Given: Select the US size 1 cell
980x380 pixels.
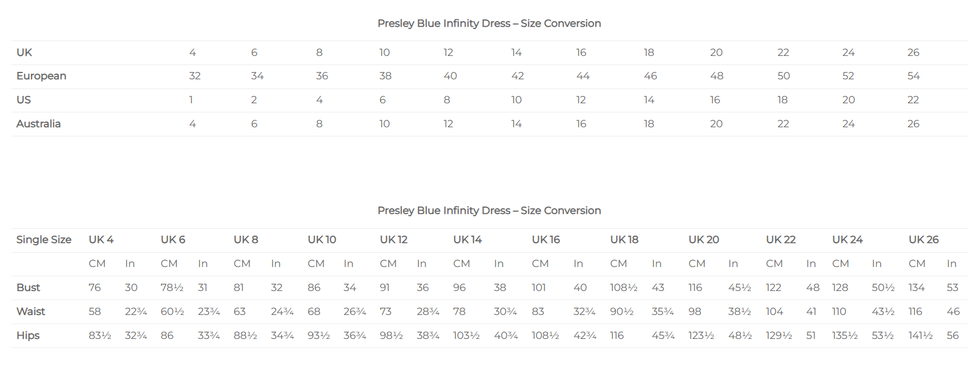Looking at the screenshot, I should (x=191, y=100).
